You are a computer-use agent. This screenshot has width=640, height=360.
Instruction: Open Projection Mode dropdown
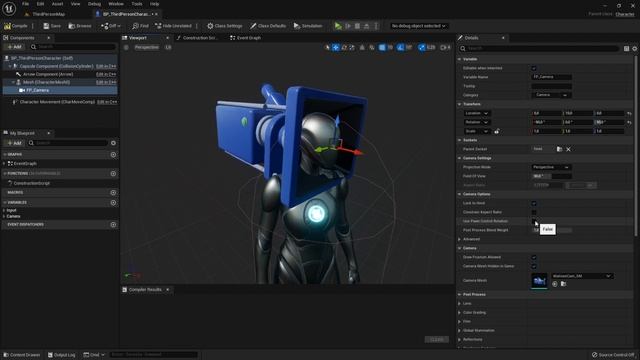[x=551, y=167]
